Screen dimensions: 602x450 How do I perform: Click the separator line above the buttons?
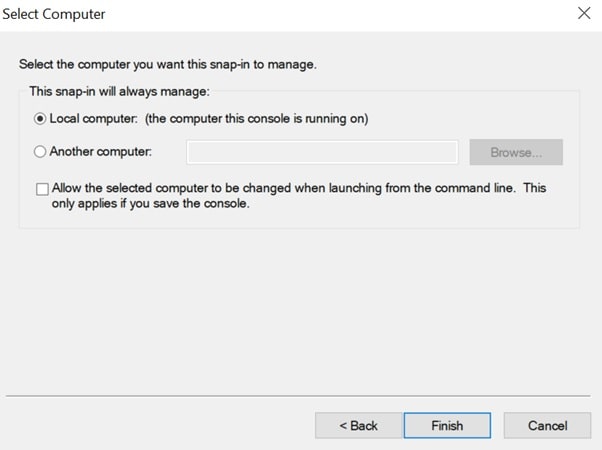tap(300, 396)
